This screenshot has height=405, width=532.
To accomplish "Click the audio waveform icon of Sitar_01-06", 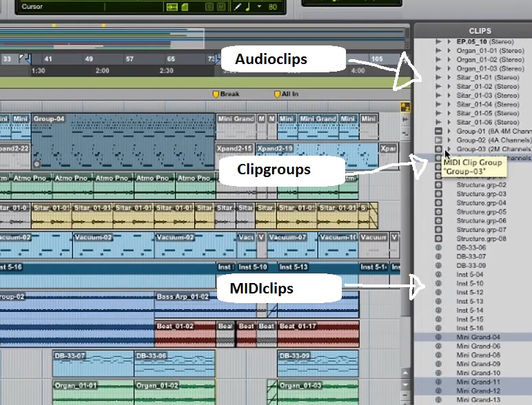I will pos(438,122).
